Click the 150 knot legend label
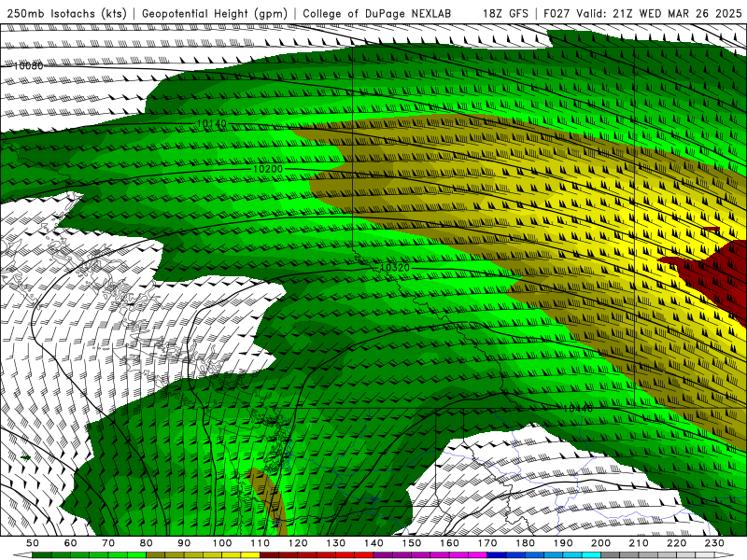 412,543
